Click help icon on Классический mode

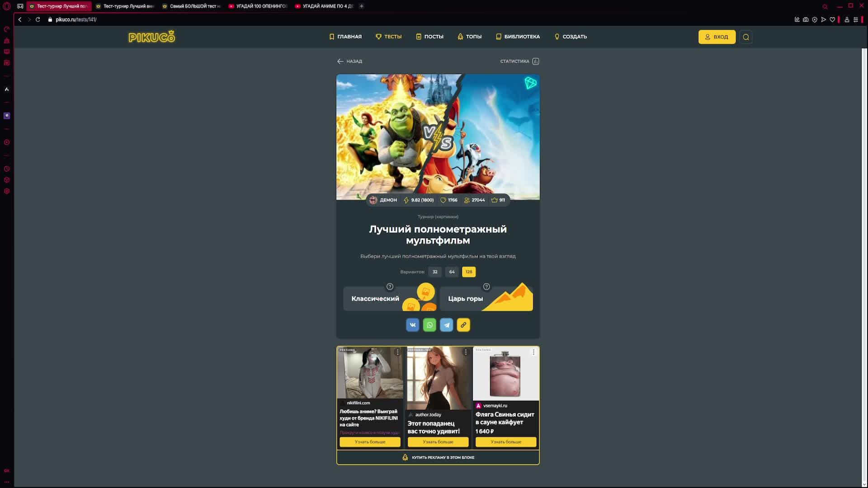390,286
